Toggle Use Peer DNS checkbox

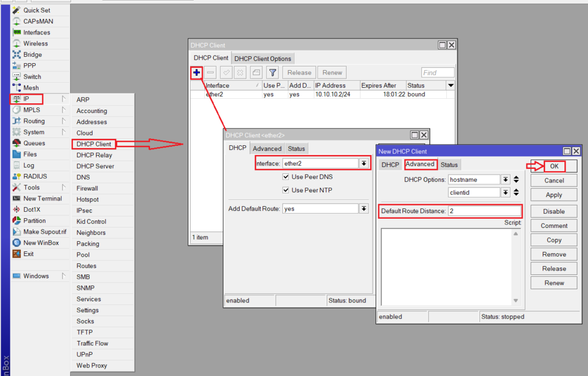pos(286,177)
